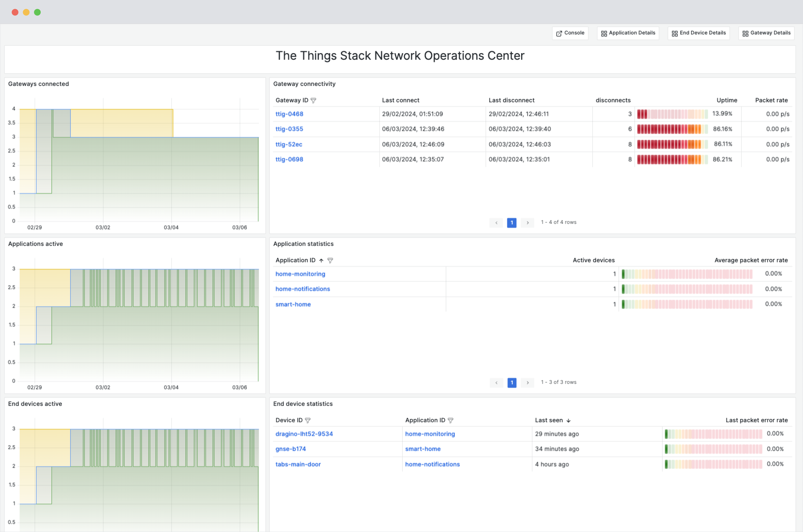
Task: Click the Application Details grid icon
Action: [604, 33]
